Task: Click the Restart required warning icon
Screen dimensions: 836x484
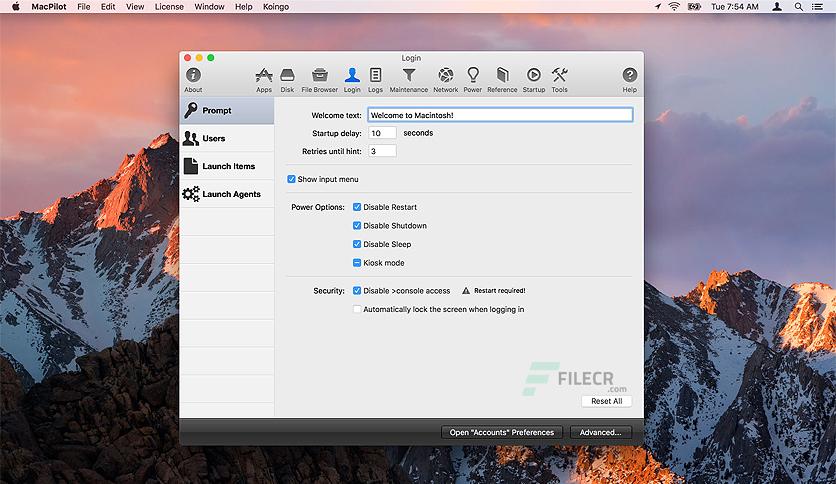Action: [x=466, y=291]
